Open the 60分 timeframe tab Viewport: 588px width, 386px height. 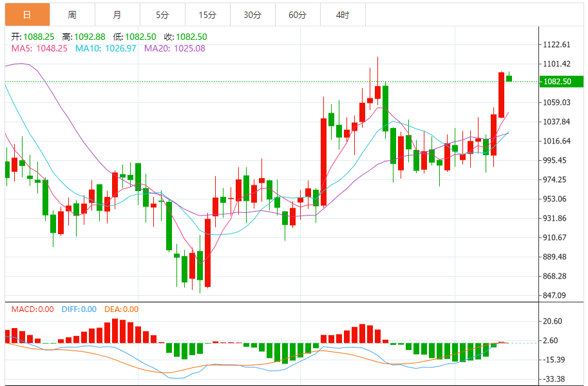click(298, 15)
